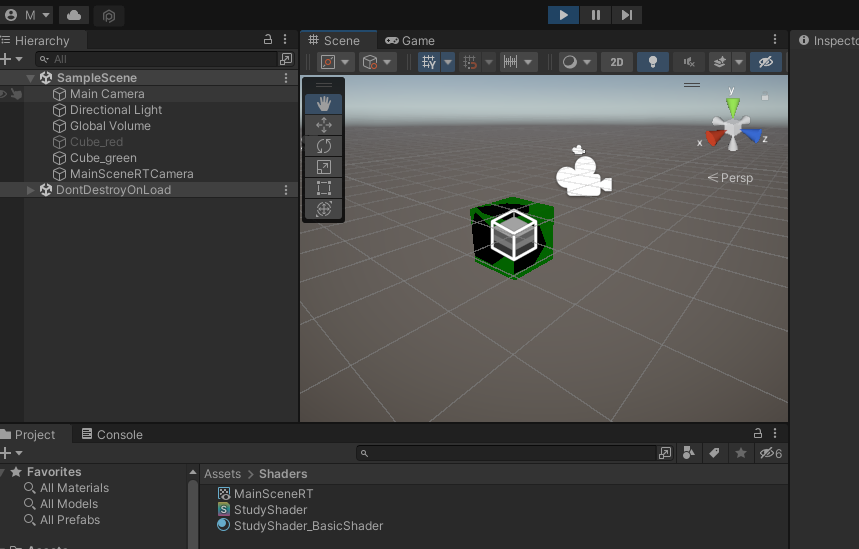
Task: Click the Step frame button
Action: click(x=626, y=15)
